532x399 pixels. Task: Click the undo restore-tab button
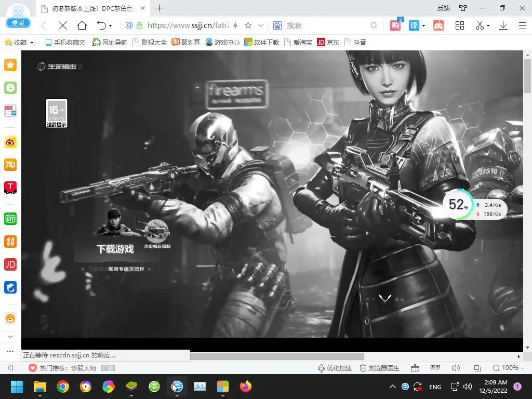click(x=101, y=25)
